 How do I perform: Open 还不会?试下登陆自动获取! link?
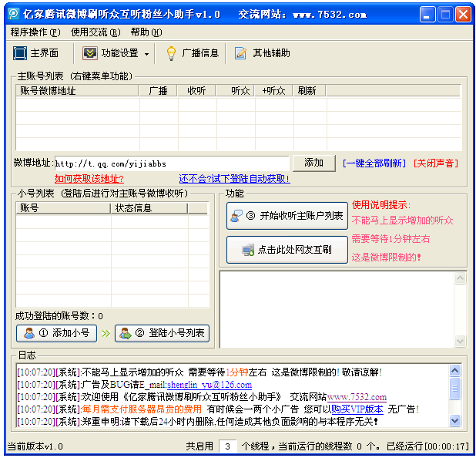[x=234, y=179]
